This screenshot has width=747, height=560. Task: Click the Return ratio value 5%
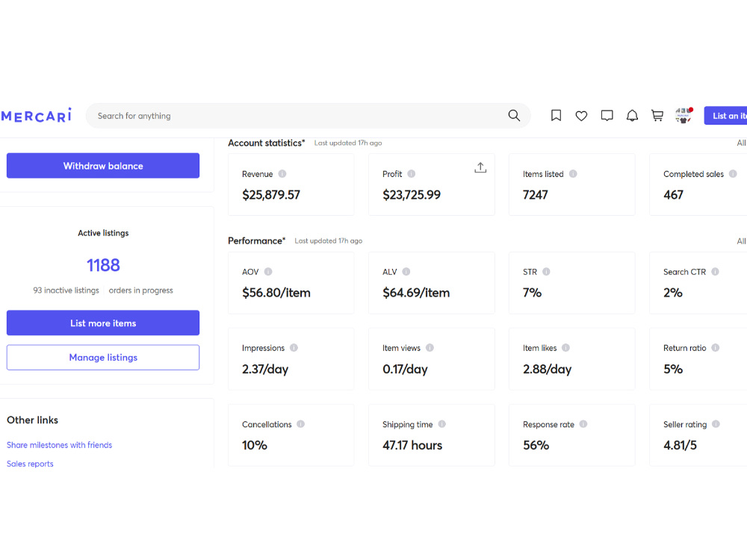coord(673,369)
